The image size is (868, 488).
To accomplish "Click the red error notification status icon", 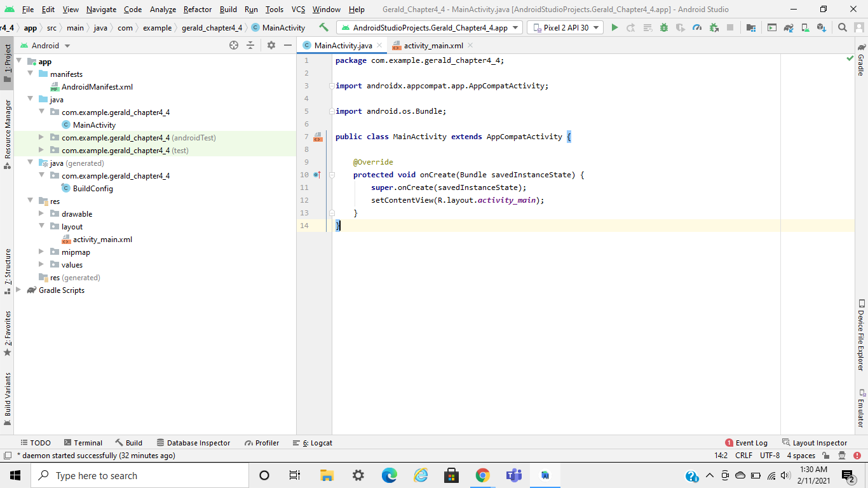I will [857, 456].
